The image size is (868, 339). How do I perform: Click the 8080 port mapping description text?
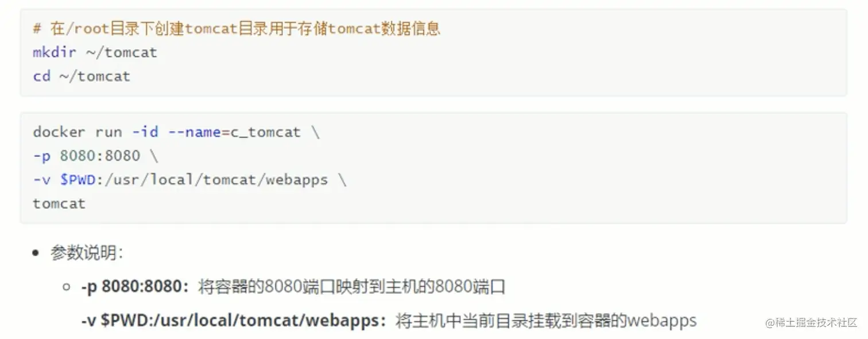click(351, 287)
